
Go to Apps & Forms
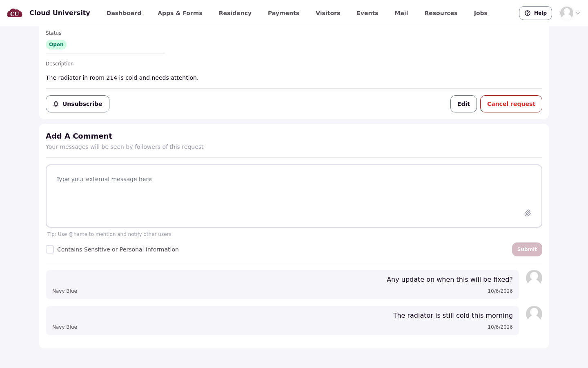pos(180,13)
